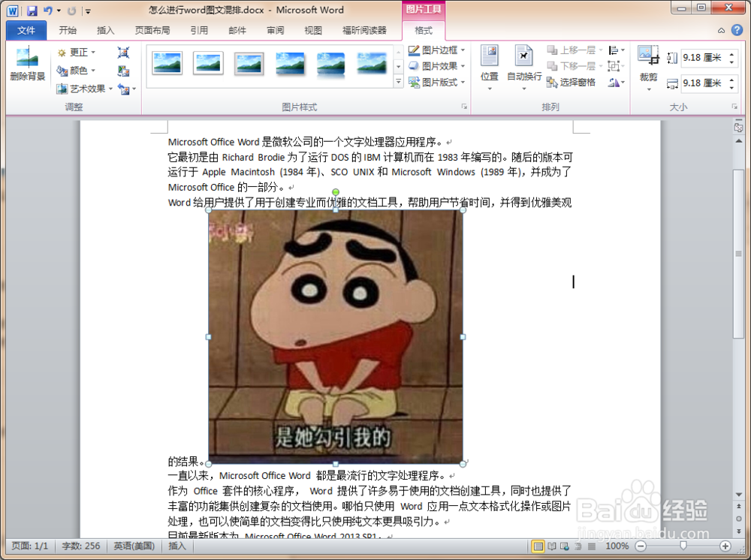Open the Picture Border (图片边框) menu

pos(437,50)
